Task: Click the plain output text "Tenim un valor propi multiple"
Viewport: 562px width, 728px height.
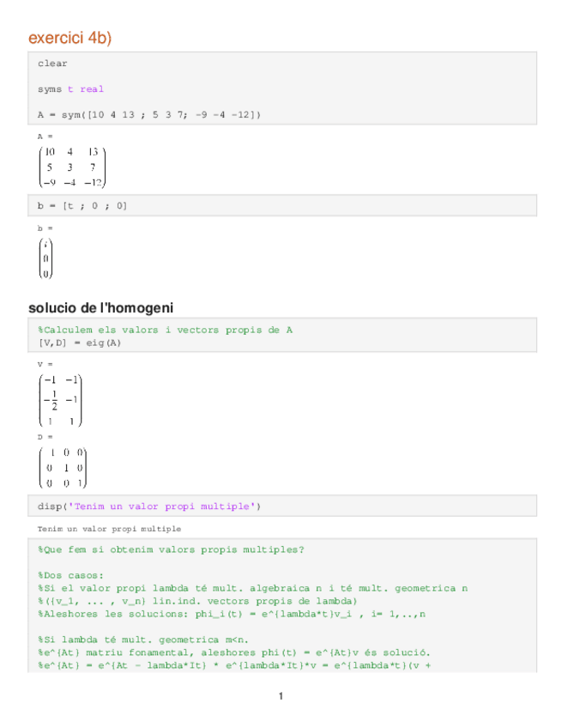Action: coord(109,529)
